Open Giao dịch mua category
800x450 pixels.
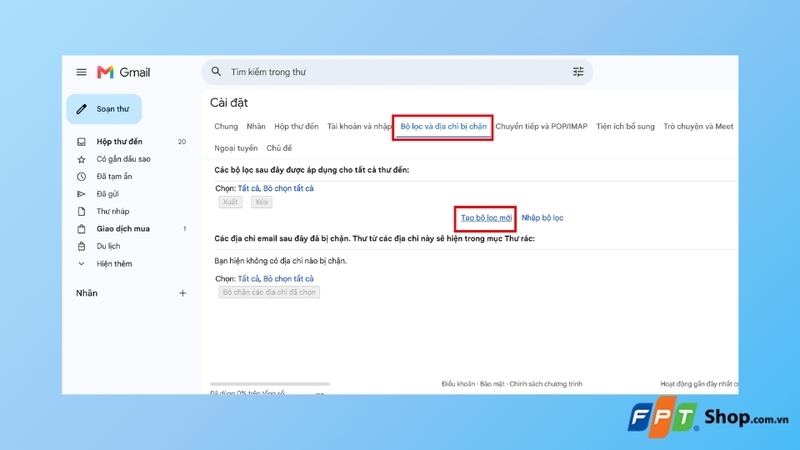coord(123,229)
